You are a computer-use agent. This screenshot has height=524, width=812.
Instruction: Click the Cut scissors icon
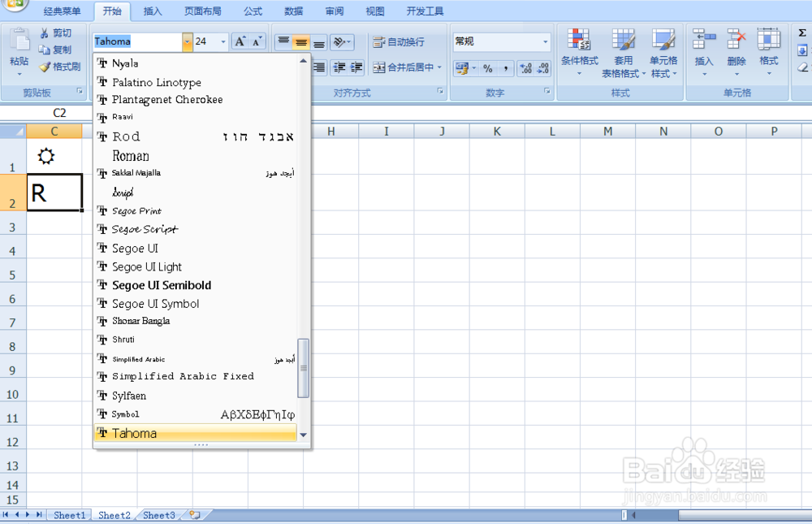(45, 33)
